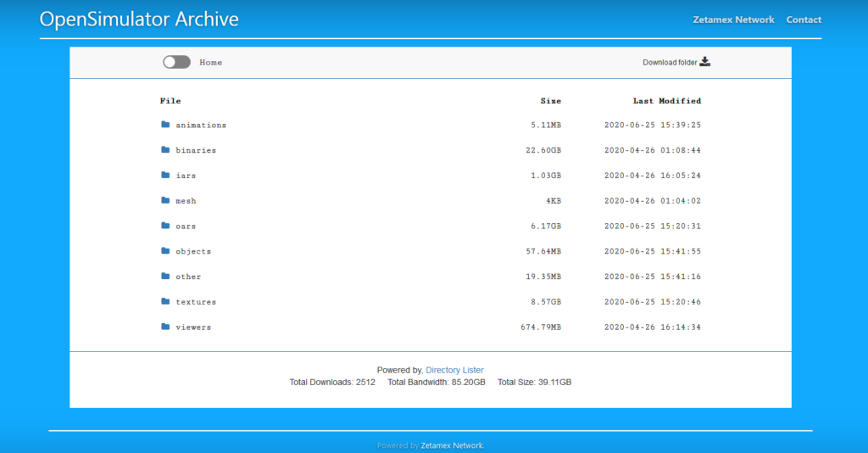
Task: Click the date 2020-06-25 15:20:46
Action: (653, 302)
